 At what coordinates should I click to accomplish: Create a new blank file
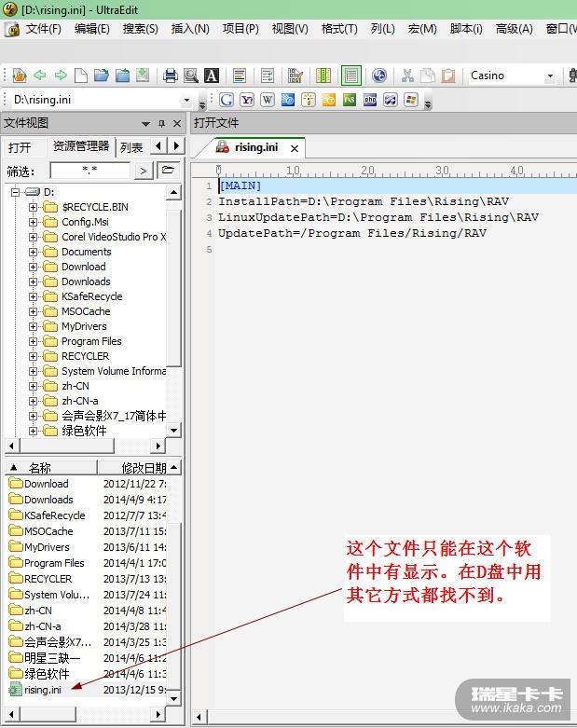[x=81, y=76]
